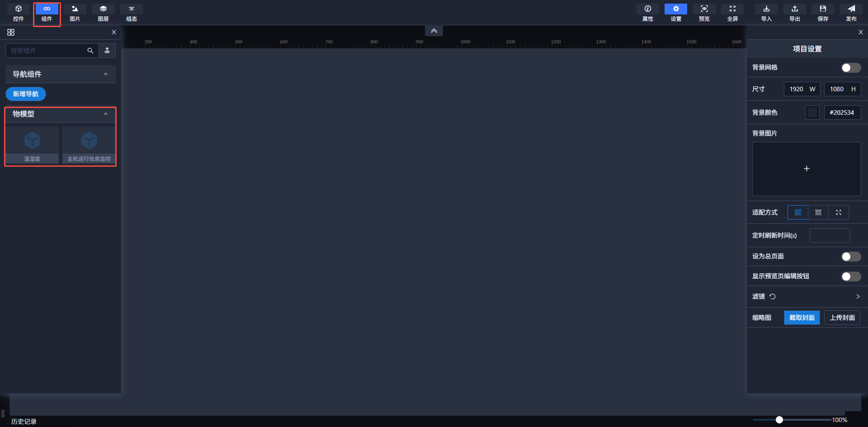
Task: Open the 图片 images panel
Action: [x=75, y=13]
